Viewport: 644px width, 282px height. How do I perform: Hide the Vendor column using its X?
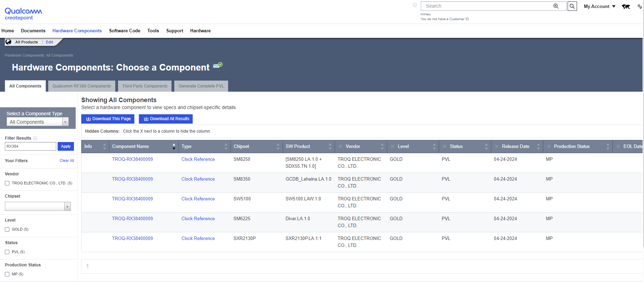point(340,147)
